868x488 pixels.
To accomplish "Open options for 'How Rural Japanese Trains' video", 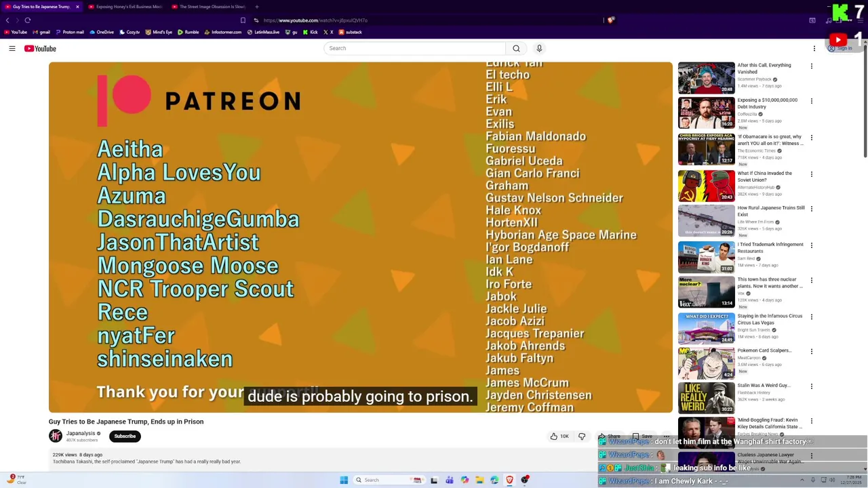I will click(x=812, y=209).
